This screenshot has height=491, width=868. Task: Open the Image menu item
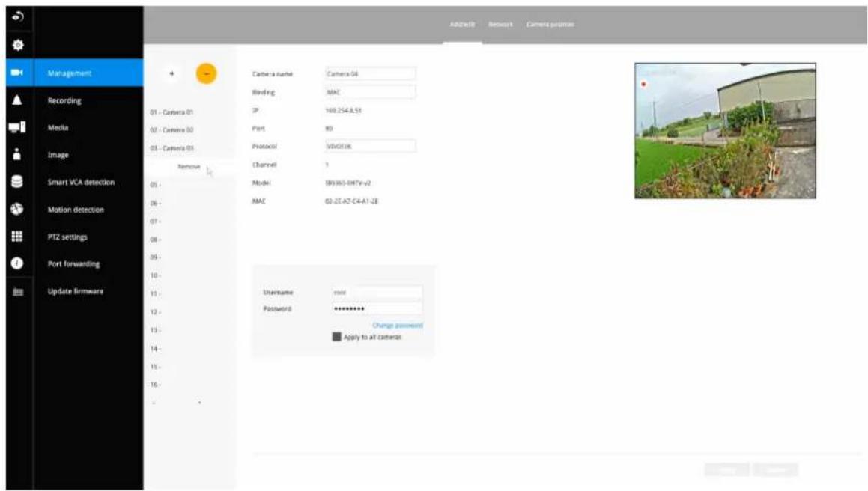coord(88,155)
